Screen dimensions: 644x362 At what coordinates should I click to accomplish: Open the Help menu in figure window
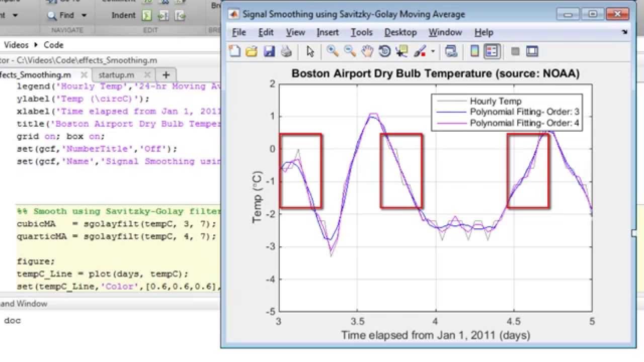point(484,32)
